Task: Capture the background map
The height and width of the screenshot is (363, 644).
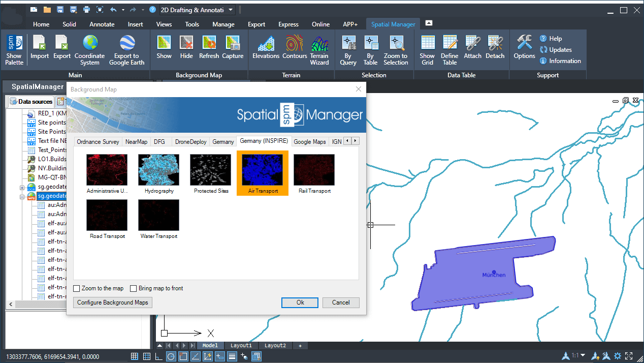Action: 233,47
